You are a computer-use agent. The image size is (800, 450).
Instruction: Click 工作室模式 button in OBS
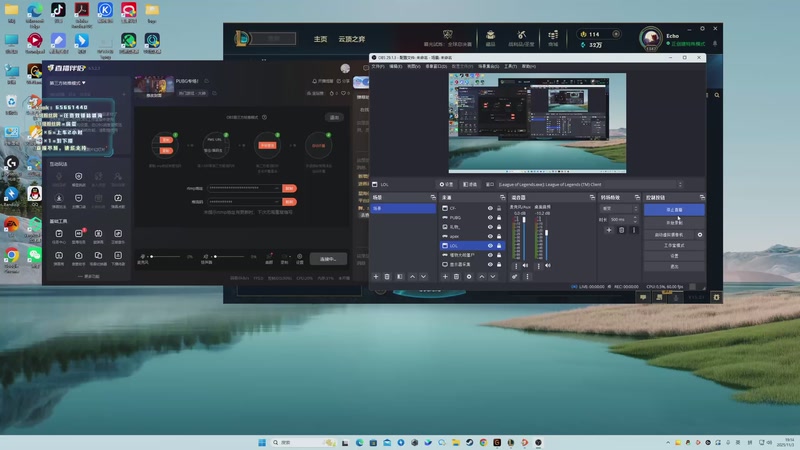point(674,245)
